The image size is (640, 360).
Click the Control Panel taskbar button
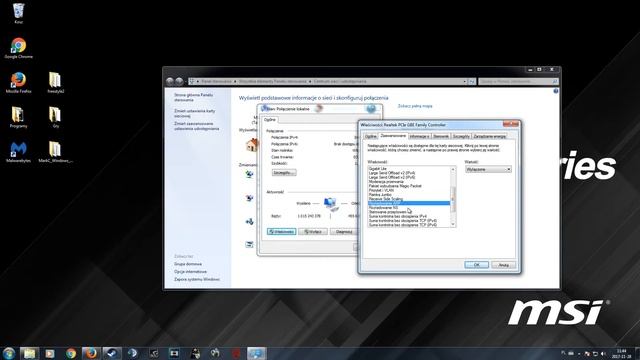pos(256,353)
